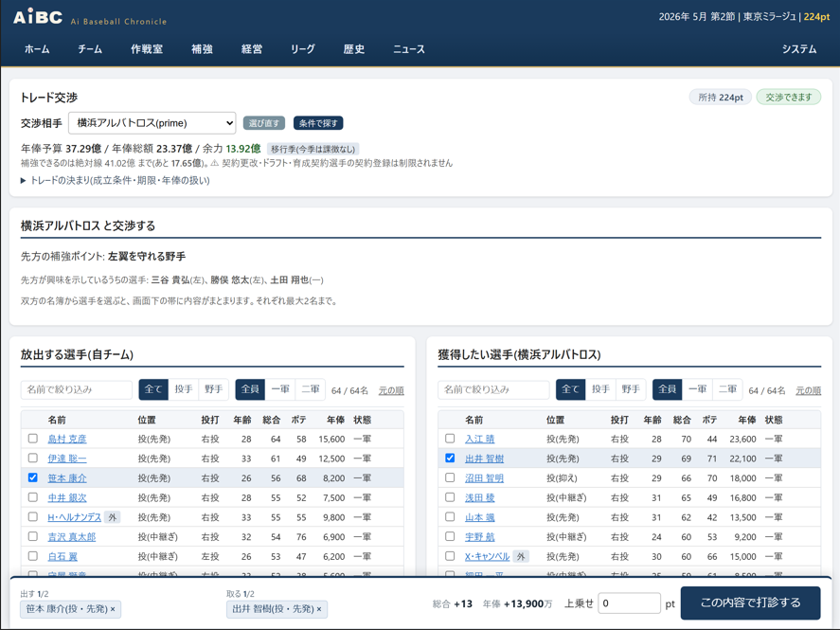Go to the ニュース menu
Viewport: 840px width, 630px height.
[x=409, y=49]
